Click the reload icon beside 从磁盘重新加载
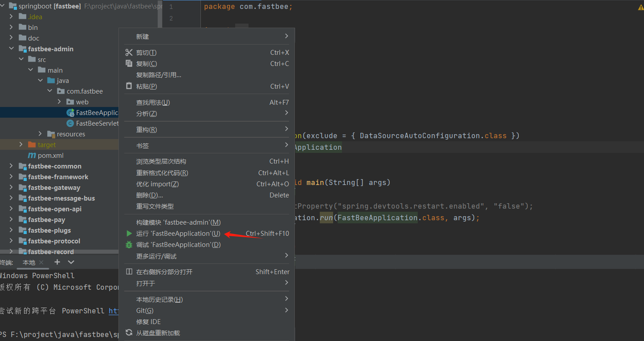The image size is (644, 341). tap(129, 333)
